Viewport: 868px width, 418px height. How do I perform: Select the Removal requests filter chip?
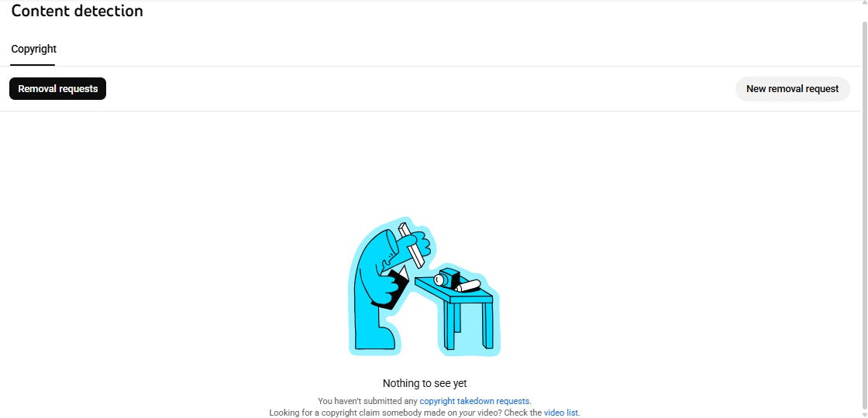(x=57, y=88)
